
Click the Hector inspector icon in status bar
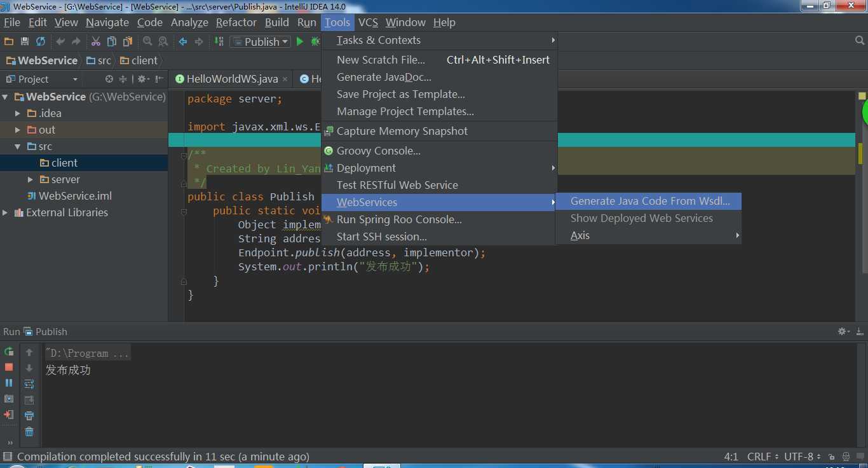pos(846,457)
